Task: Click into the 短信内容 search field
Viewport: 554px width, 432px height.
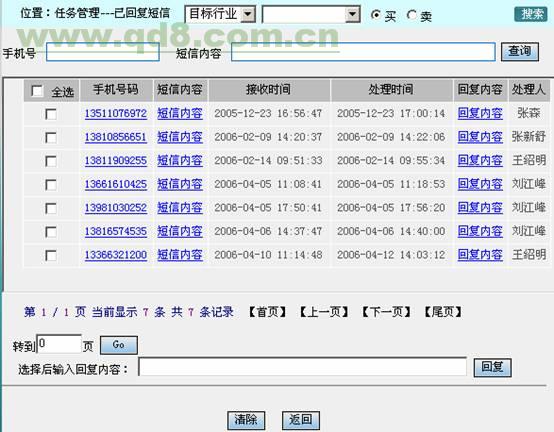Action: pyautogui.click(x=363, y=52)
